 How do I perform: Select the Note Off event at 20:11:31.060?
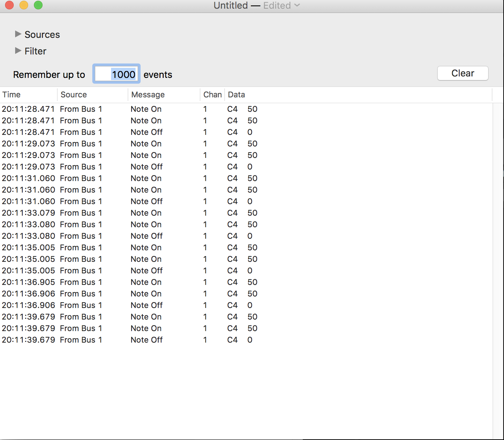pos(146,201)
